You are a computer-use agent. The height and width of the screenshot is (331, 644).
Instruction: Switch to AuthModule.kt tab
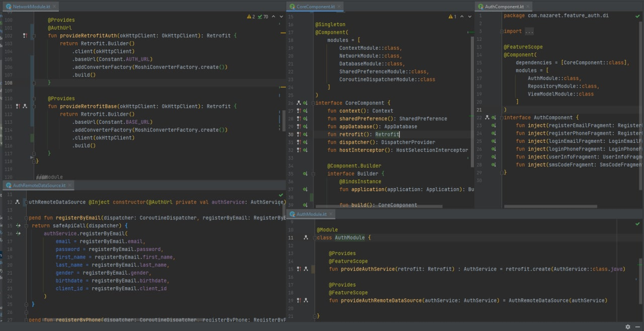[311, 214]
